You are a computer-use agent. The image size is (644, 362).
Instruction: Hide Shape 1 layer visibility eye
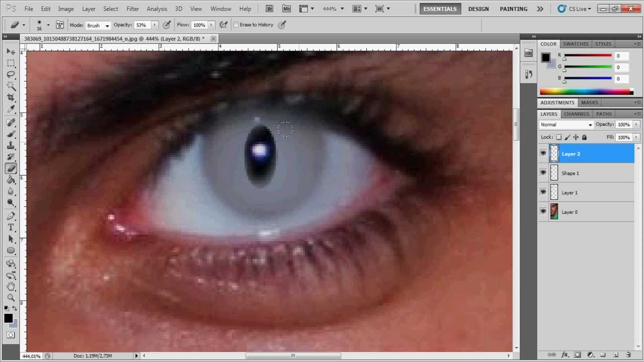coord(543,173)
